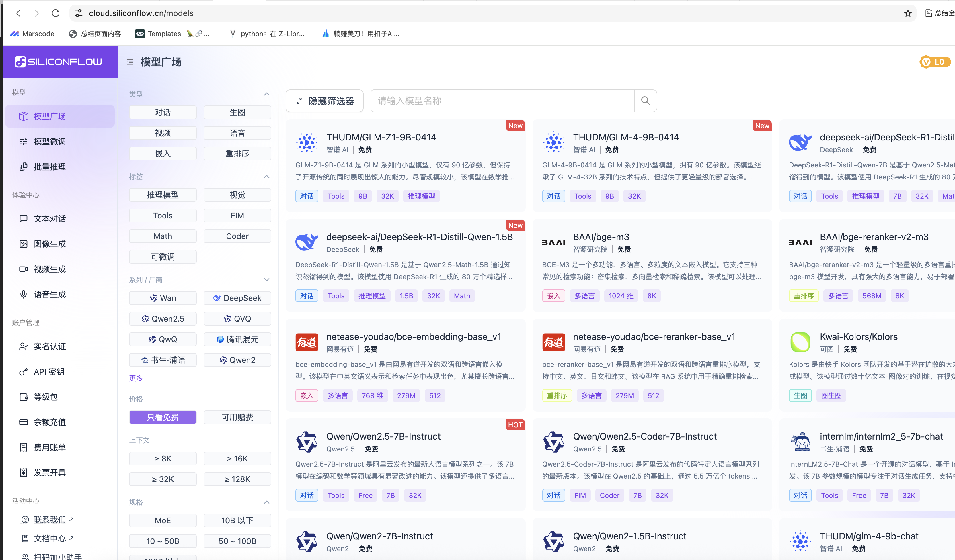
Task: Open 模型微调 in the sidebar
Action: pyautogui.click(x=50, y=141)
